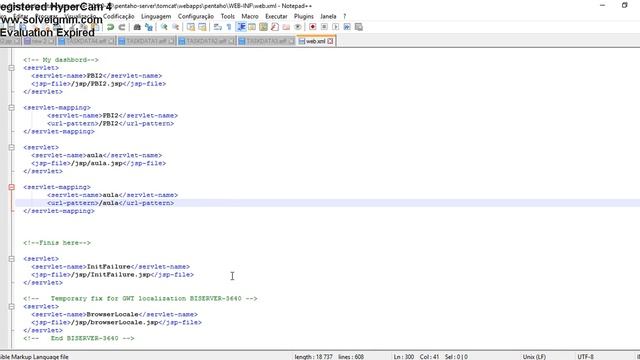Screen dimensions: 640x360
Task: Minimize the Notepad++ window
Action: (602, 5)
